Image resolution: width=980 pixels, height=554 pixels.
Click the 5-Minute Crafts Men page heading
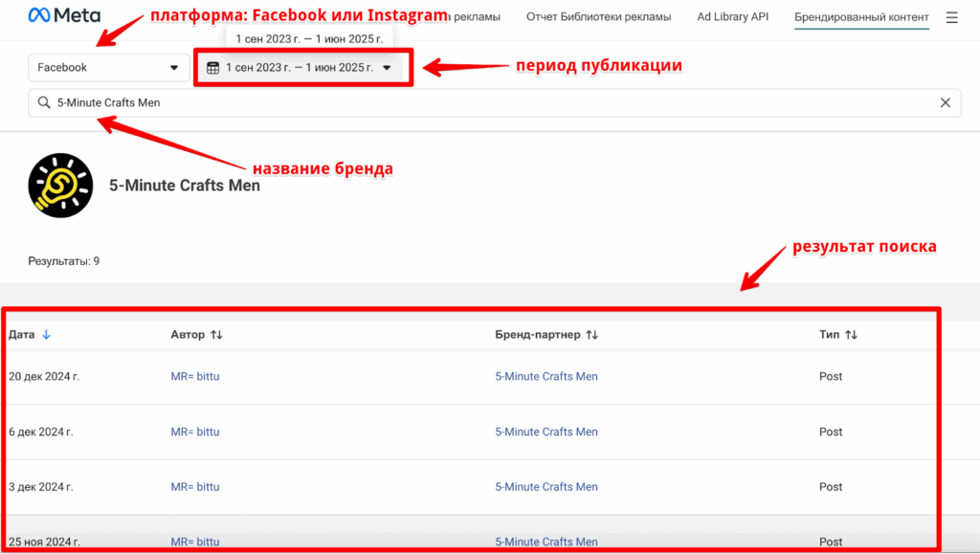click(x=185, y=186)
